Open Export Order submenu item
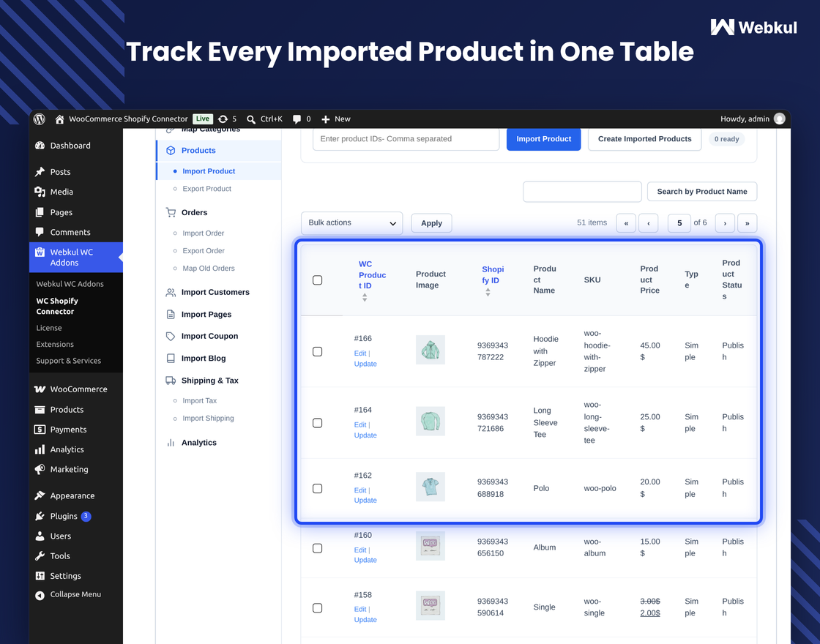This screenshot has height=644, width=820. (204, 252)
